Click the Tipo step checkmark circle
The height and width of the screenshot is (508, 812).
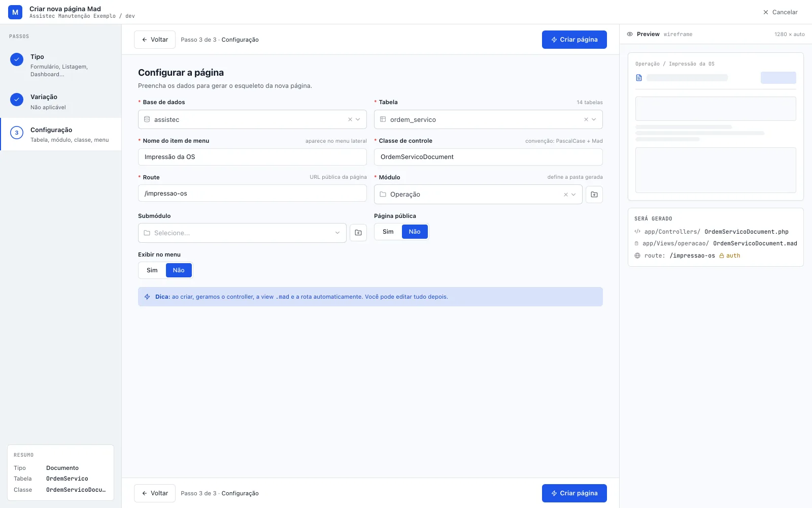tap(17, 59)
